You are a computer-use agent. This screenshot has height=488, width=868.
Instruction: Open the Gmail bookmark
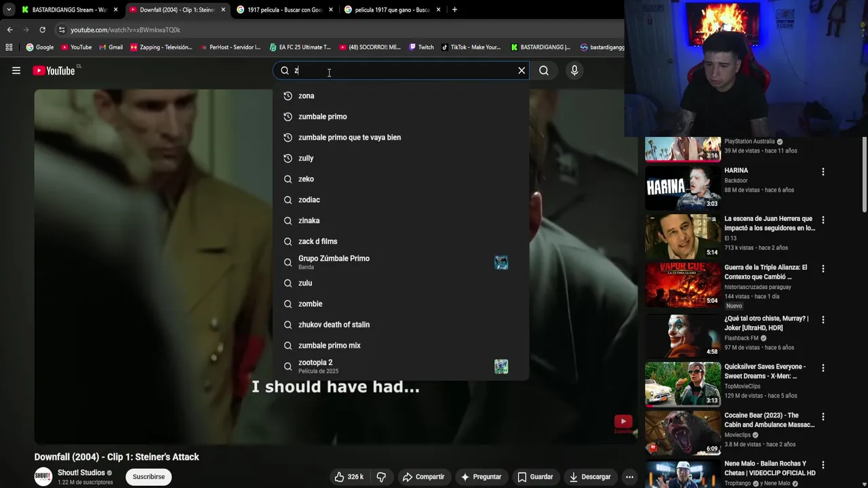click(111, 47)
